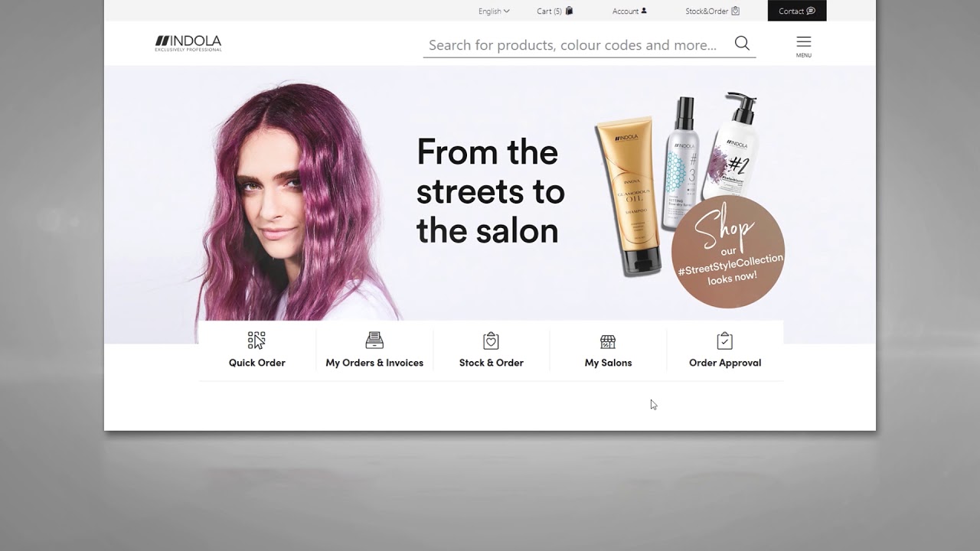
Task: Open My Salons label
Action: click(x=608, y=363)
